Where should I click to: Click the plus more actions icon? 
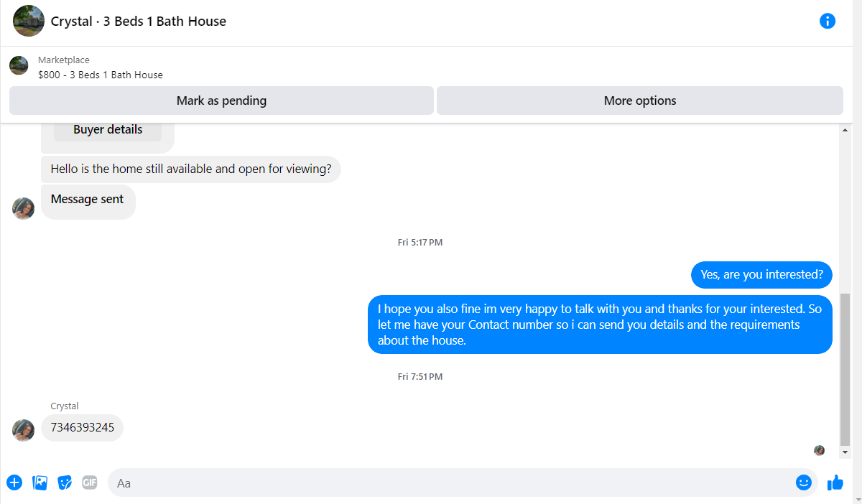(x=14, y=482)
